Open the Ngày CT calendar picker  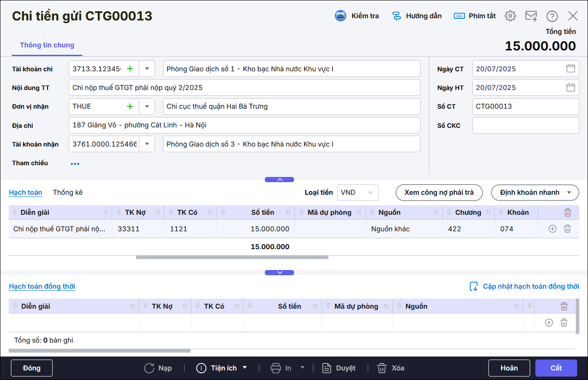[x=571, y=69]
